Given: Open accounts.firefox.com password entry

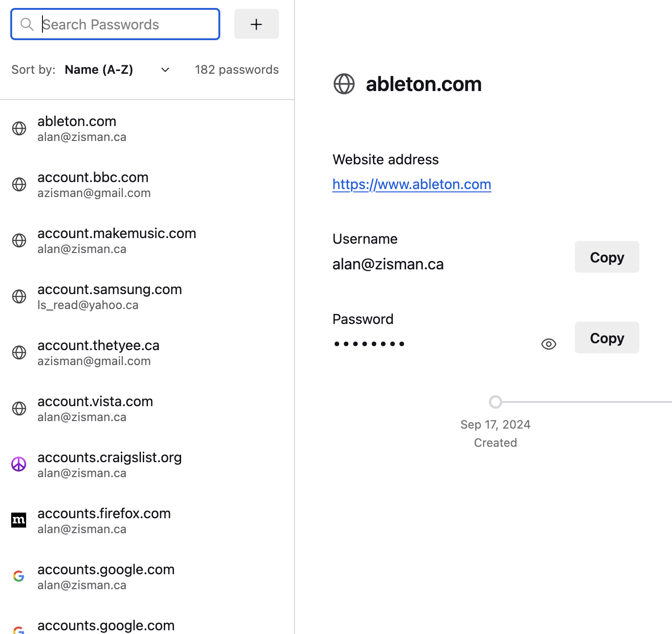Looking at the screenshot, I should point(147,521).
